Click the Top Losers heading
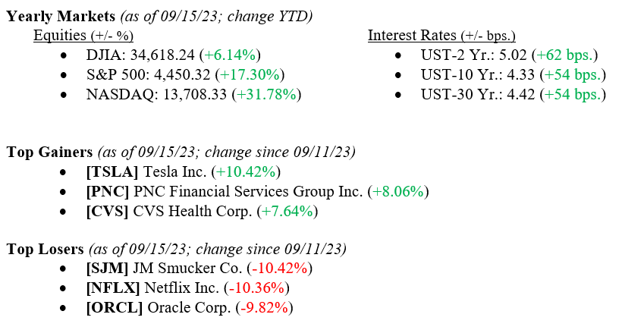The width and height of the screenshot is (644, 330). [x=46, y=249]
